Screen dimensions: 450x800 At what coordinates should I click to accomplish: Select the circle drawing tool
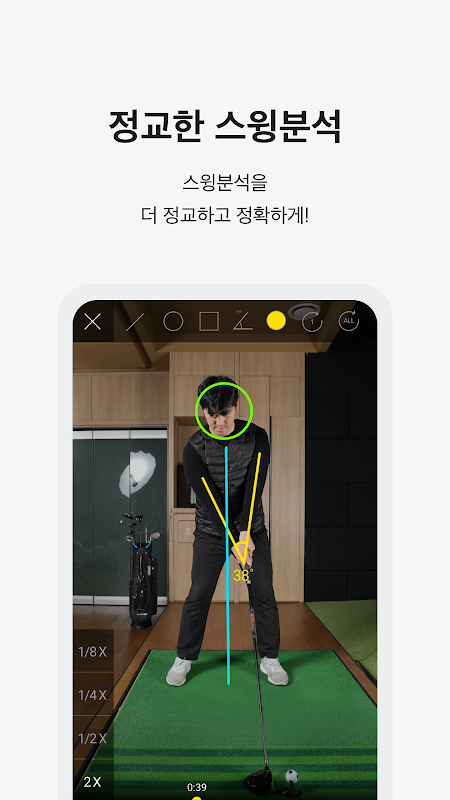point(173,322)
